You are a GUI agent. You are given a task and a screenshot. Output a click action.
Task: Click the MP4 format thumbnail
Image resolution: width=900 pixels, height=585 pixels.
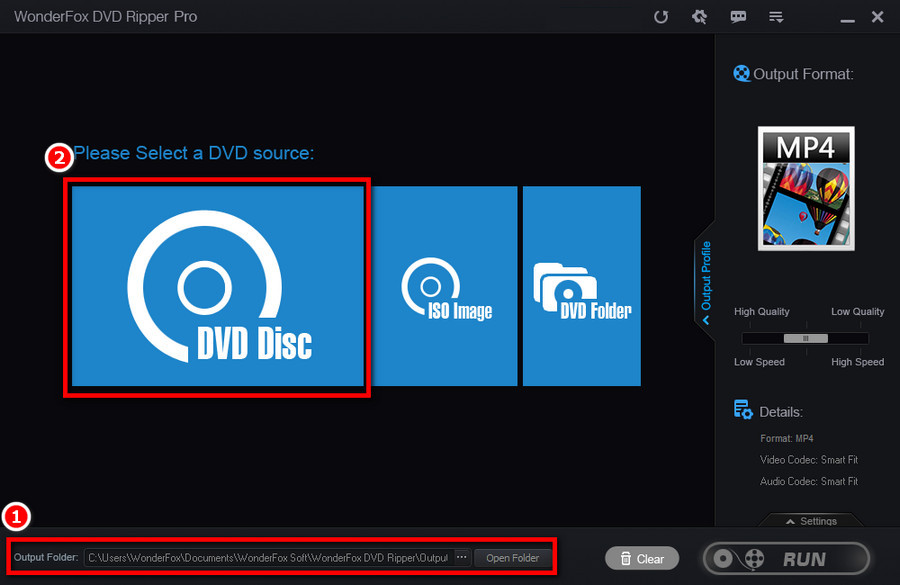(806, 188)
